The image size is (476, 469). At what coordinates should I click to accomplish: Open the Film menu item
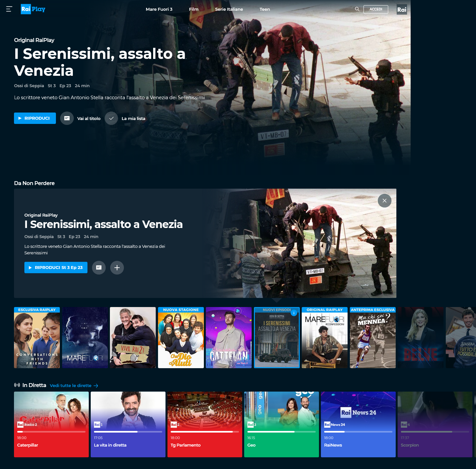[194, 9]
